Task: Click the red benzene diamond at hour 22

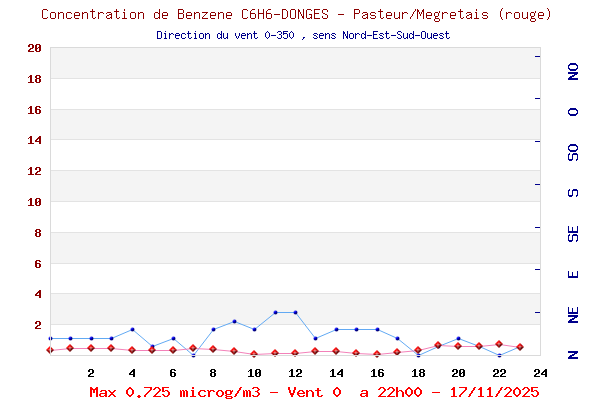Action: click(x=499, y=344)
